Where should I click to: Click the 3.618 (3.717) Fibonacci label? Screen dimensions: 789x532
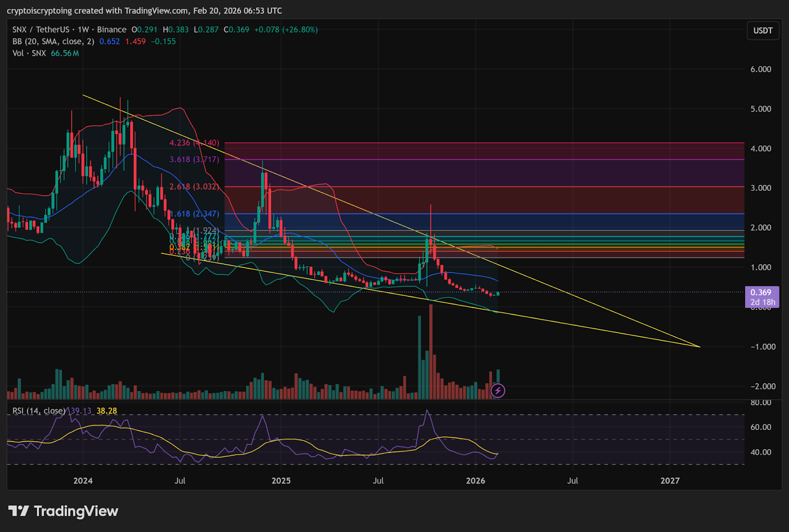point(194,160)
